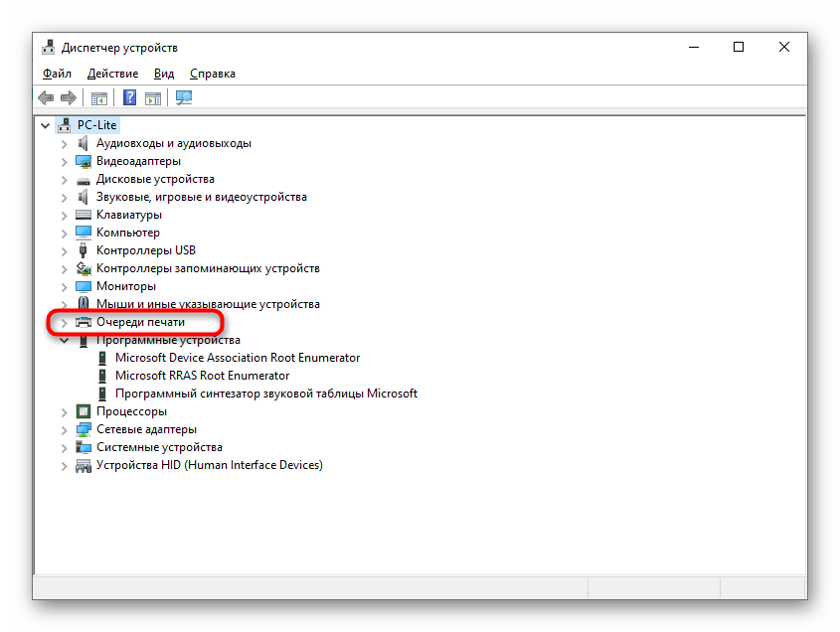
Task: Select Программный синтезатор звуковой таблицы Microsoft
Action: (x=265, y=394)
